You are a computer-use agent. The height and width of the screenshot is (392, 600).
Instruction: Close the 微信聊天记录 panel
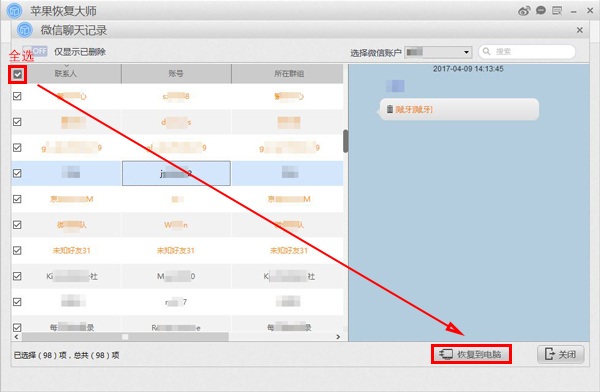click(x=580, y=30)
